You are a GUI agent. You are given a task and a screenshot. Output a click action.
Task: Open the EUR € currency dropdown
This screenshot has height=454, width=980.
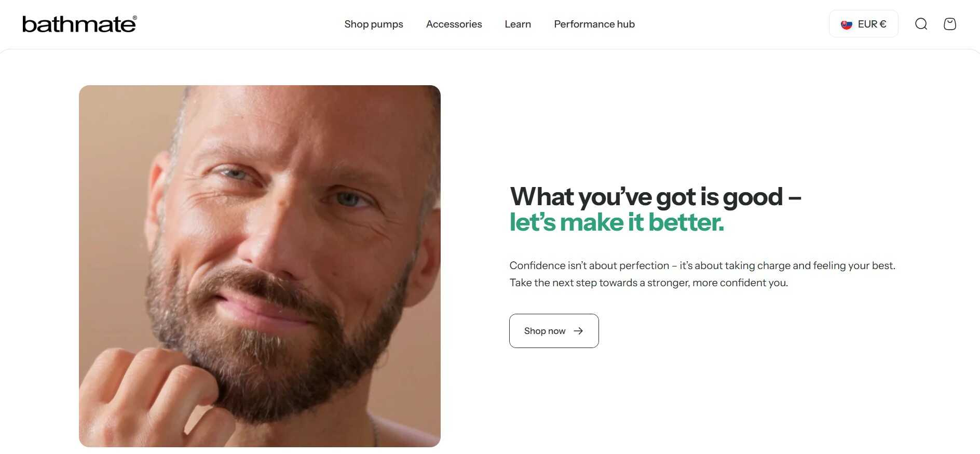click(x=863, y=24)
